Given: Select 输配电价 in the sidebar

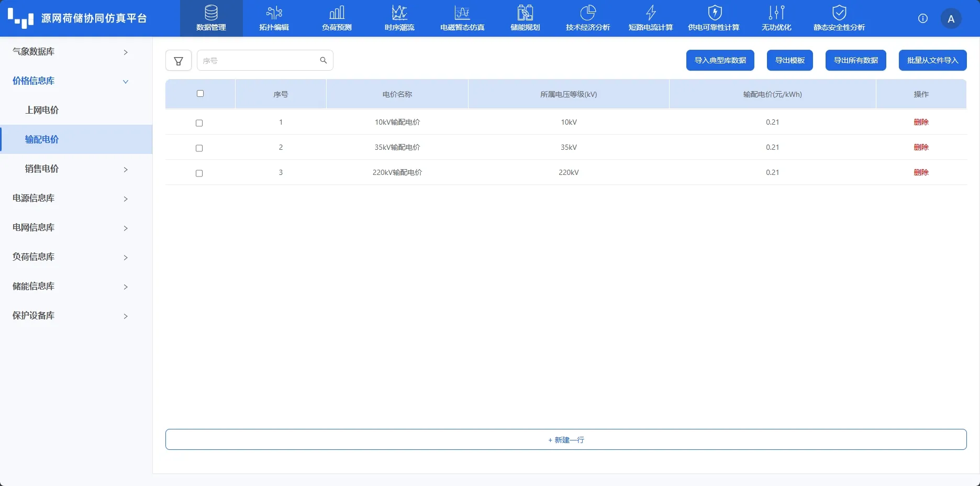Looking at the screenshot, I should coord(76,139).
